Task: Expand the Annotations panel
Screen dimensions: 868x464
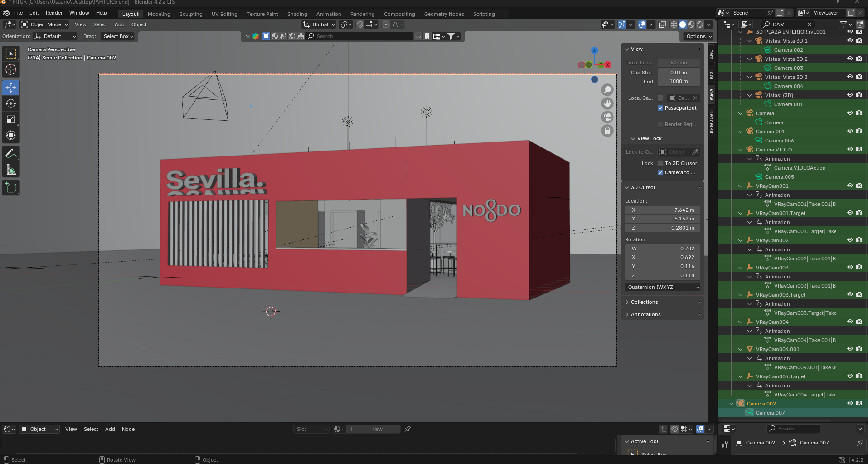Action: (645, 314)
